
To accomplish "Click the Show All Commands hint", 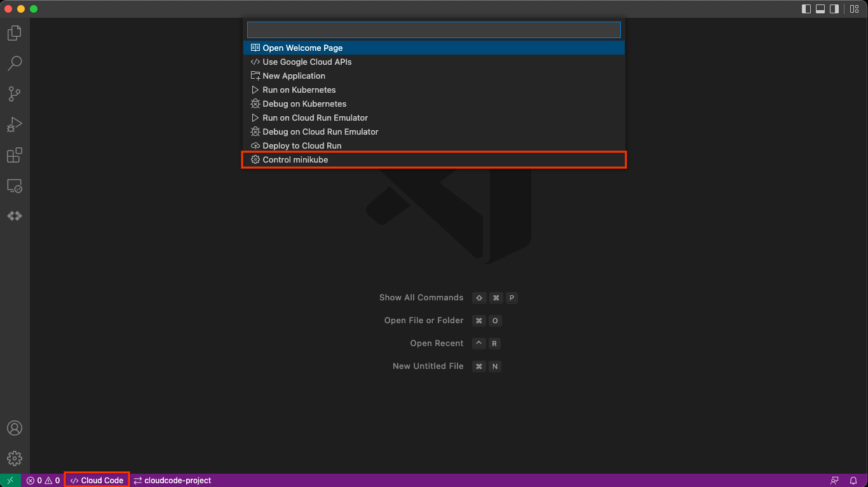I will tap(421, 298).
